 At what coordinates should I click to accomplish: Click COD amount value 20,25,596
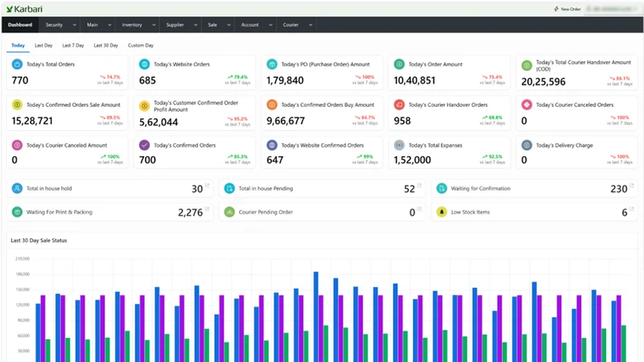543,82
